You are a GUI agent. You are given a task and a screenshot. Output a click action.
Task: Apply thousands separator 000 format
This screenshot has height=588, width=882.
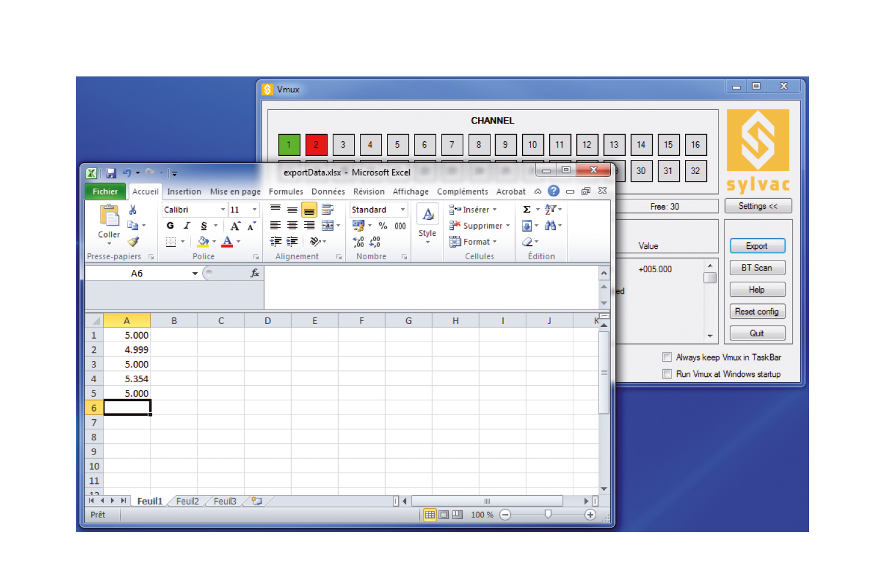coord(400,226)
